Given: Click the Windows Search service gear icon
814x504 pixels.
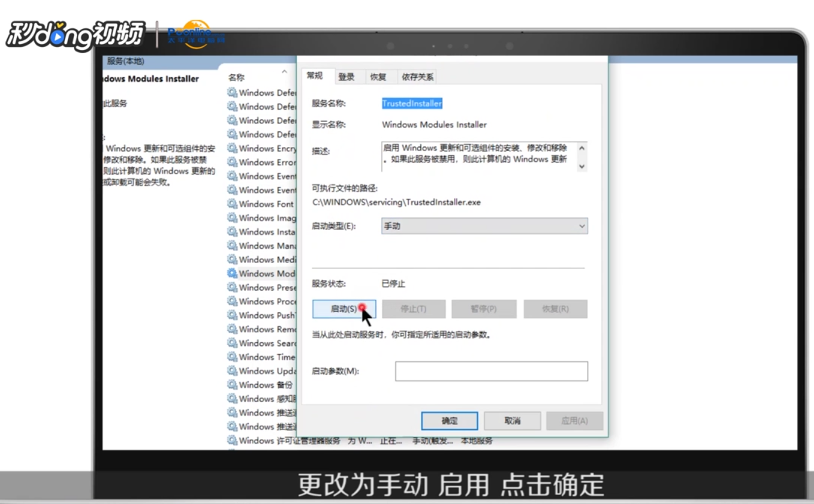Looking at the screenshot, I should click(x=233, y=343).
